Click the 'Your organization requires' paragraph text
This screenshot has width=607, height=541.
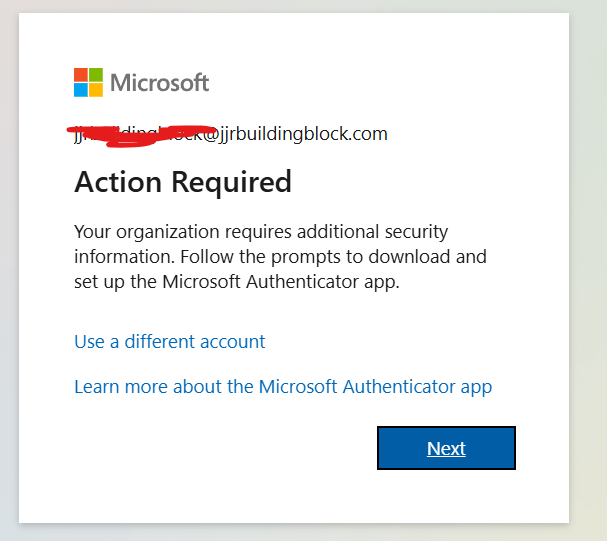(183, 232)
